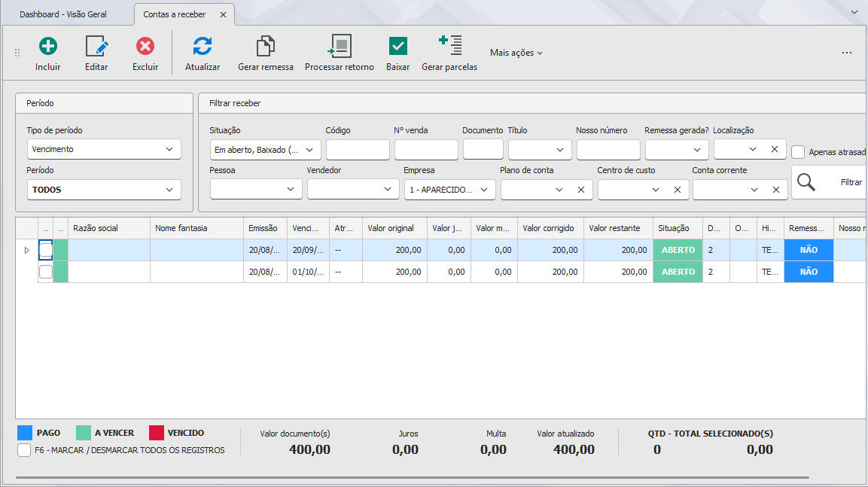Tick the checkbox of the first row
Screen dimensions: 868x487
(x=45, y=250)
